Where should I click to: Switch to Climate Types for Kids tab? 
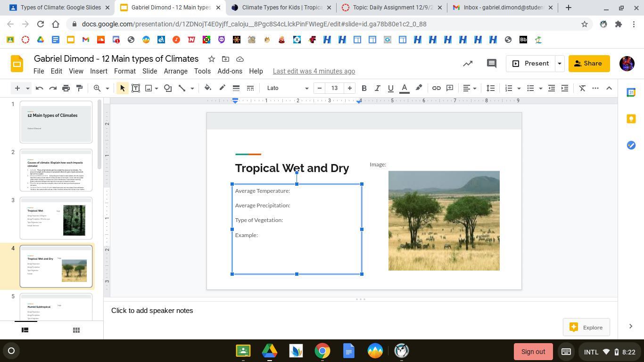281,8
